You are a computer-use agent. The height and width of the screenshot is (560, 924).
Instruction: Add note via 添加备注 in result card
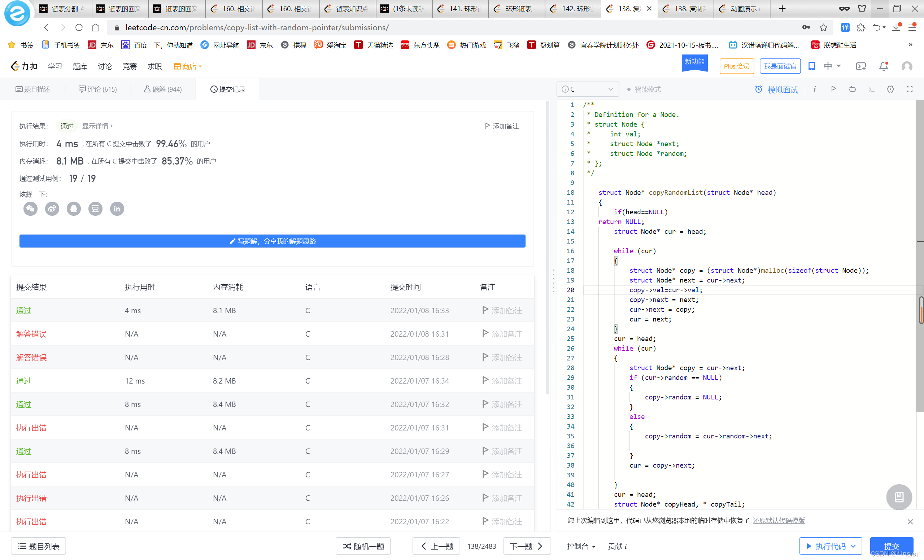point(501,126)
